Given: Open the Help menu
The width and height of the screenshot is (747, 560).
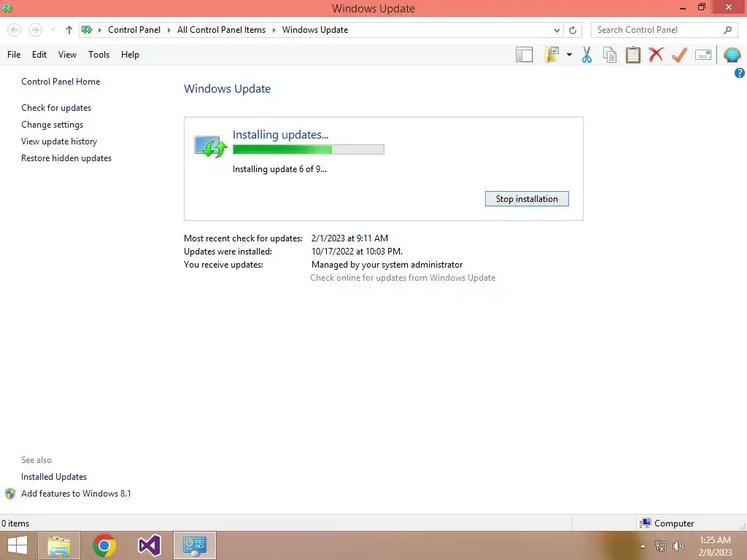Looking at the screenshot, I should (x=130, y=55).
